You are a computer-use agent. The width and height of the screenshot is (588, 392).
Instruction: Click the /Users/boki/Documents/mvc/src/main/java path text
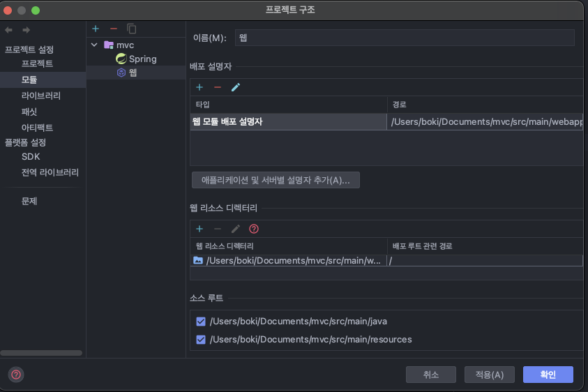[299, 322]
